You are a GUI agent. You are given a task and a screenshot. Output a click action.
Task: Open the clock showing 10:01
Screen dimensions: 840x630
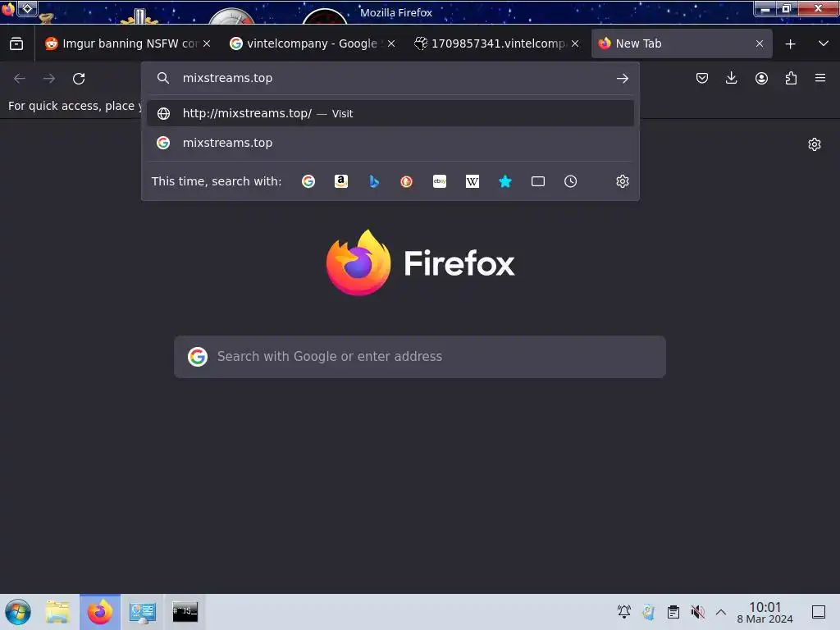coord(765,612)
